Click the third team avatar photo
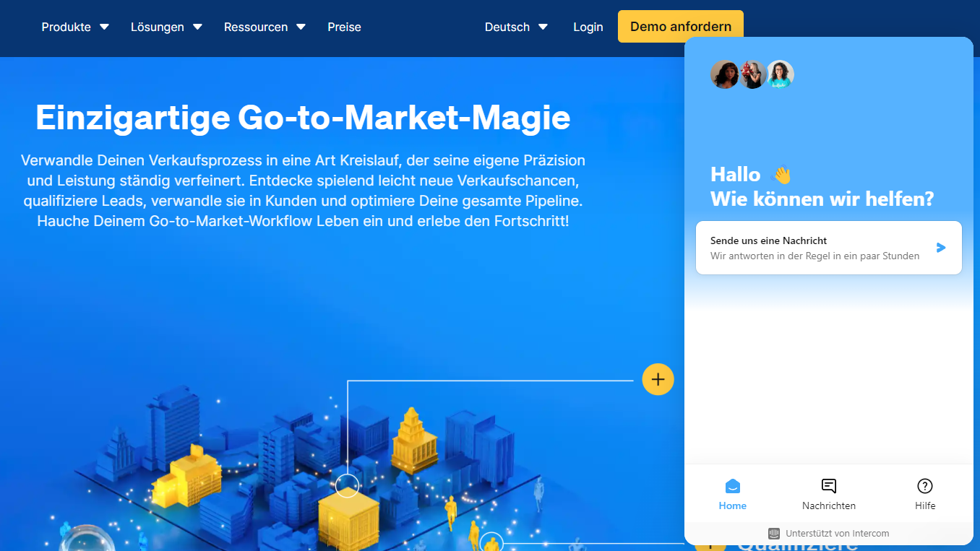This screenshot has width=980, height=551. (x=781, y=74)
